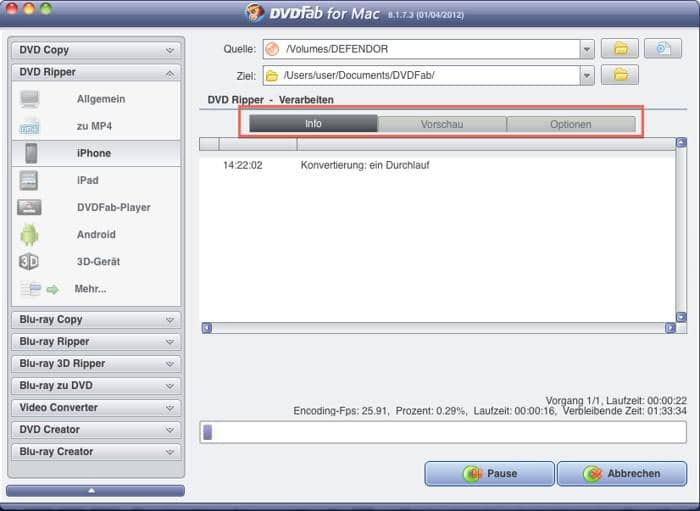
Task: Click DVDFab mascot logo in title bar
Action: pos(255,12)
